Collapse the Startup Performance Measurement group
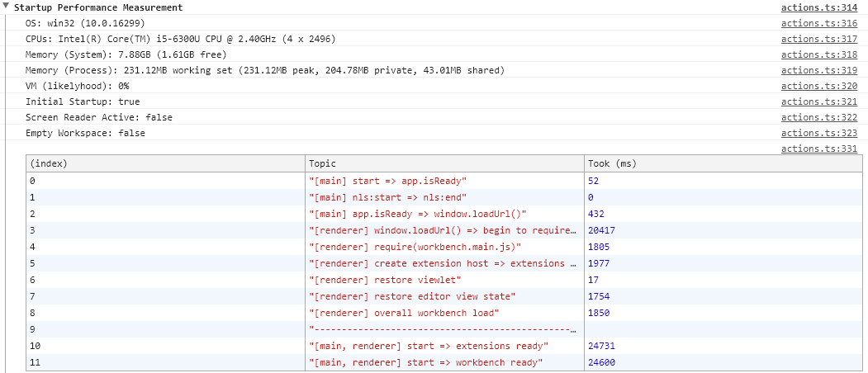Image resolution: width=868 pixels, height=373 pixels. 7,7
